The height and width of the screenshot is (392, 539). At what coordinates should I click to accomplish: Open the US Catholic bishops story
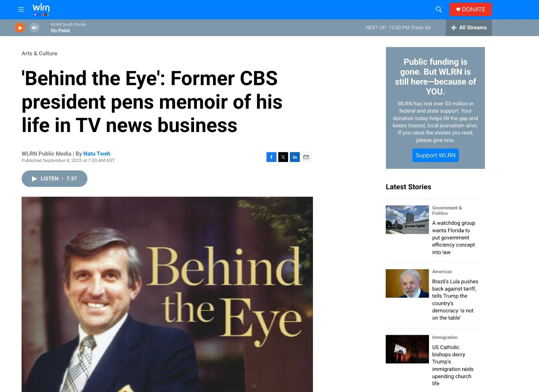click(452, 365)
